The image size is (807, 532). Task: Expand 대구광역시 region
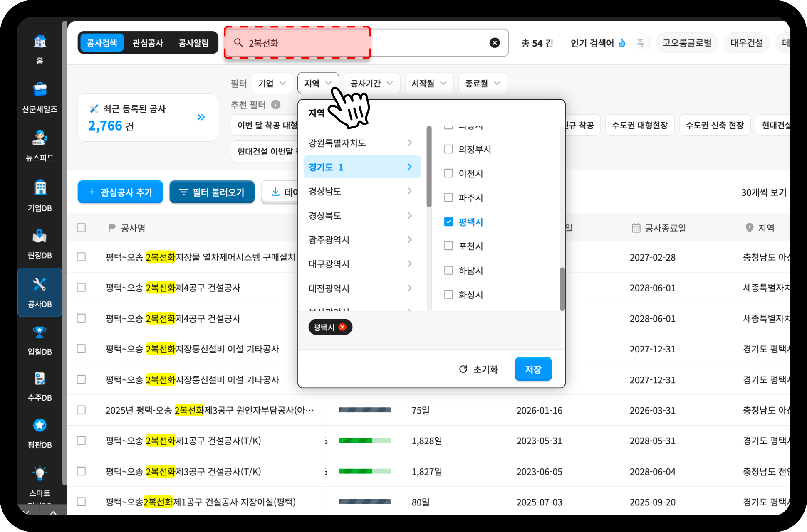coord(362,264)
